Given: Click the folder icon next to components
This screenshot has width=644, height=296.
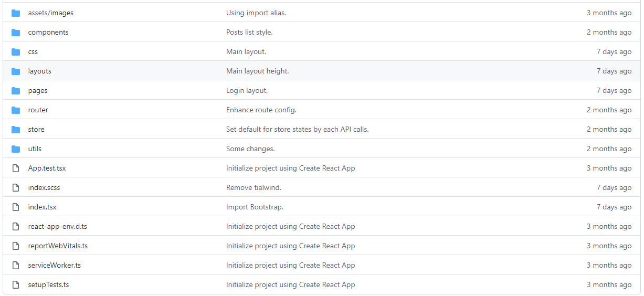Looking at the screenshot, I should (x=16, y=32).
